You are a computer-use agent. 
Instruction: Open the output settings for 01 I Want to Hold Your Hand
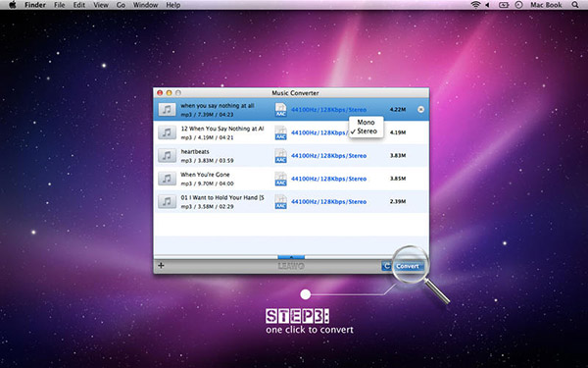click(x=329, y=202)
